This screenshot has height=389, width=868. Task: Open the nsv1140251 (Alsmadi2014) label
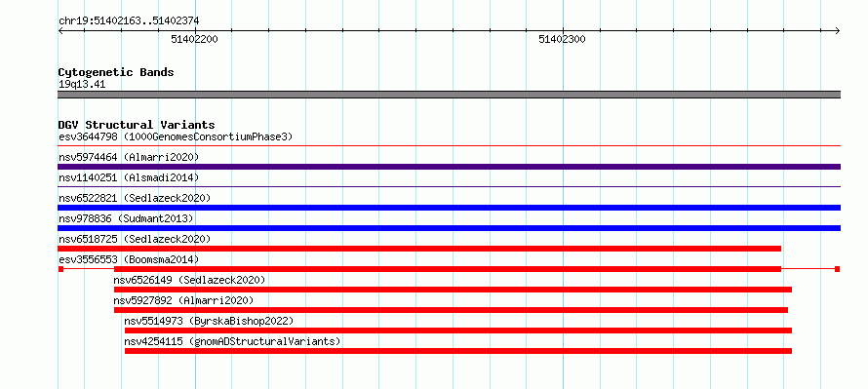point(129,177)
